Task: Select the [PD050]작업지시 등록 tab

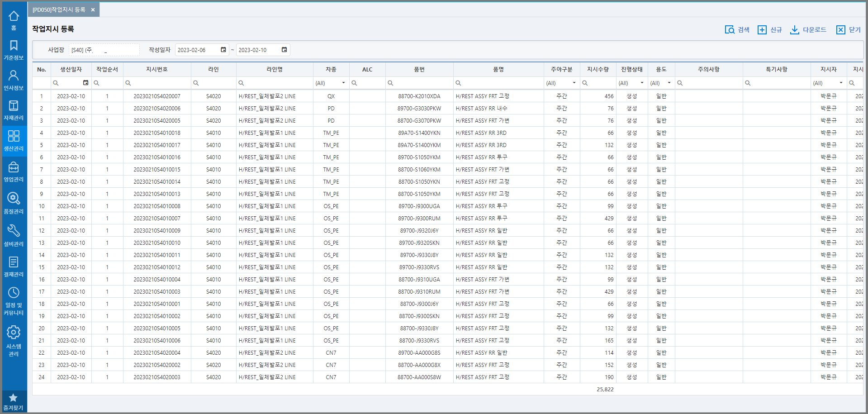Action: pyautogui.click(x=59, y=10)
